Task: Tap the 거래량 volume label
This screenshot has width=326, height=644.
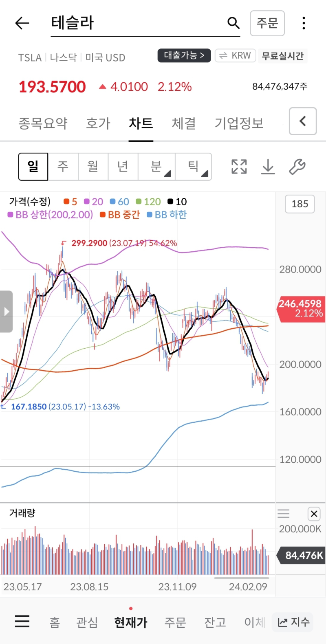Action: (22, 513)
